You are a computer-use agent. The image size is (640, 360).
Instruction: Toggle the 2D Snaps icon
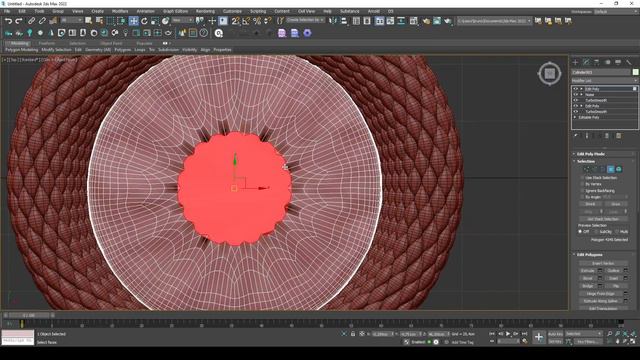tap(236, 20)
